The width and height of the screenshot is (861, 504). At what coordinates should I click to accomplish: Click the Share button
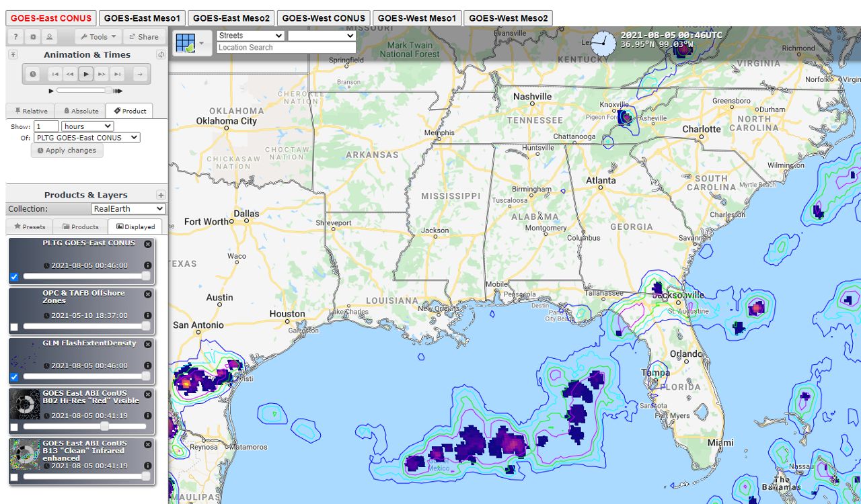144,37
